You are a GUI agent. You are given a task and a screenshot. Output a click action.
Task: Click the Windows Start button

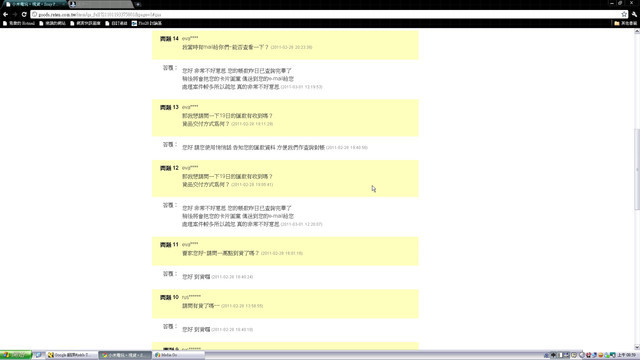click(x=16, y=355)
